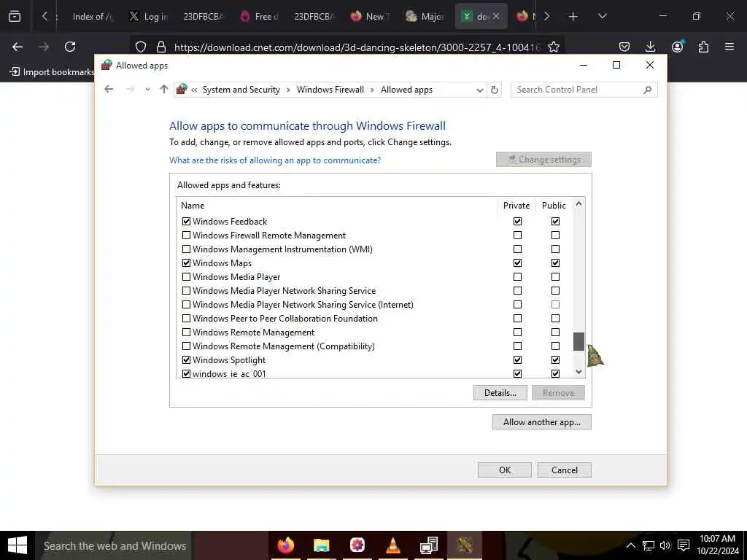
Task: Toggle Windows Maps Private checkbox
Action: click(x=517, y=262)
